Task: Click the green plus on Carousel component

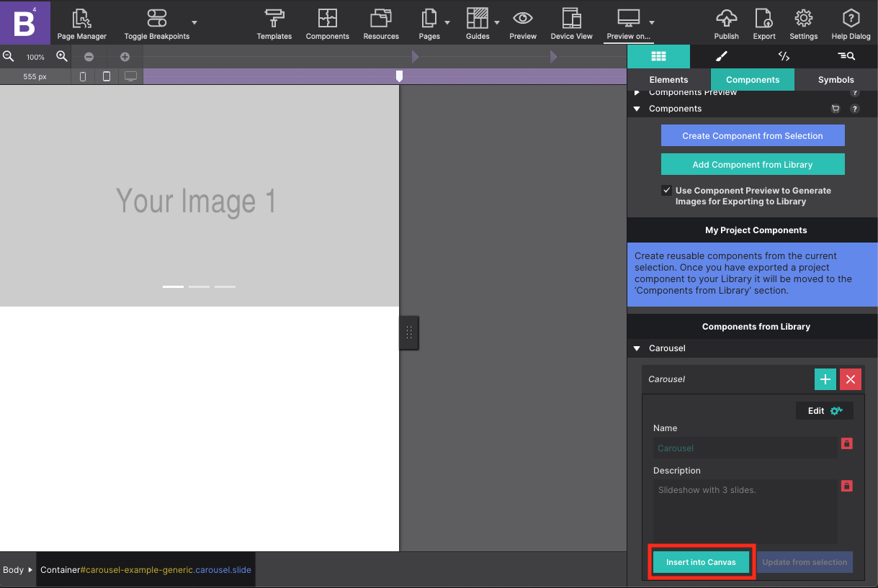Action: [825, 379]
